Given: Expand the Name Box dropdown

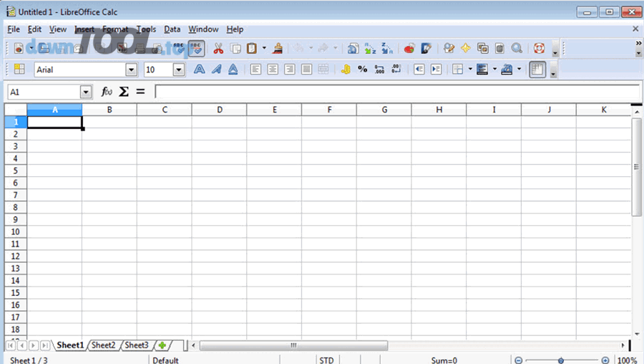Looking at the screenshot, I should pyautogui.click(x=86, y=92).
